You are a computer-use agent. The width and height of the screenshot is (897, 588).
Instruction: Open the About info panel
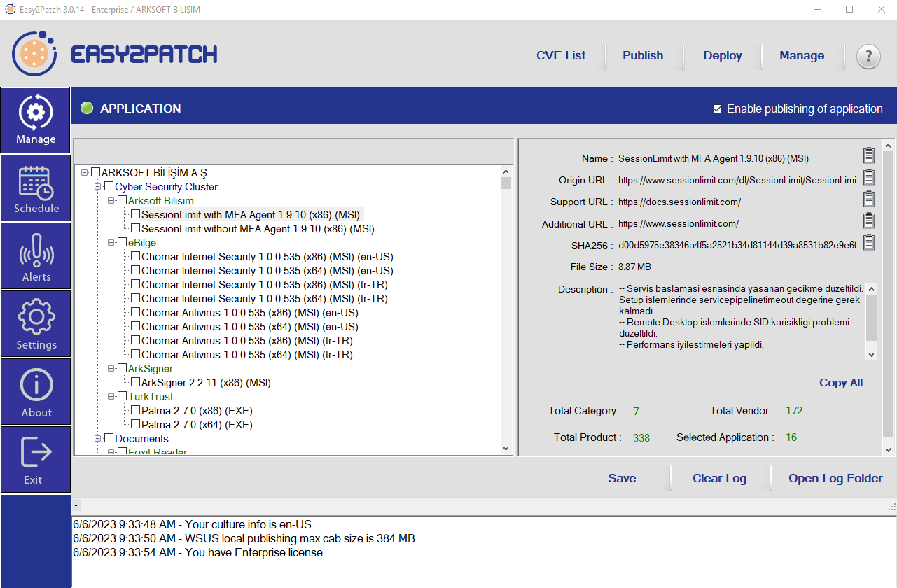coord(36,392)
